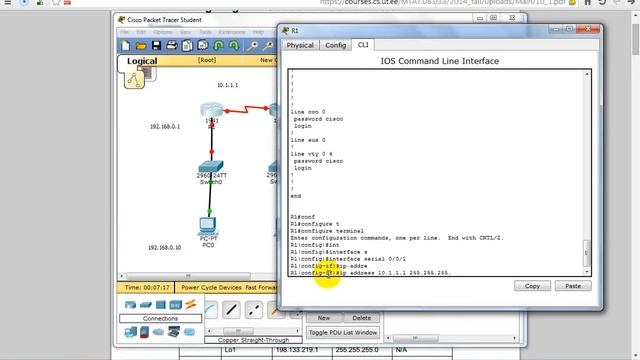This screenshot has width=640, height=360.
Task: Click inside the IOS CLI terminal area
Action: (x=436, y=173)
